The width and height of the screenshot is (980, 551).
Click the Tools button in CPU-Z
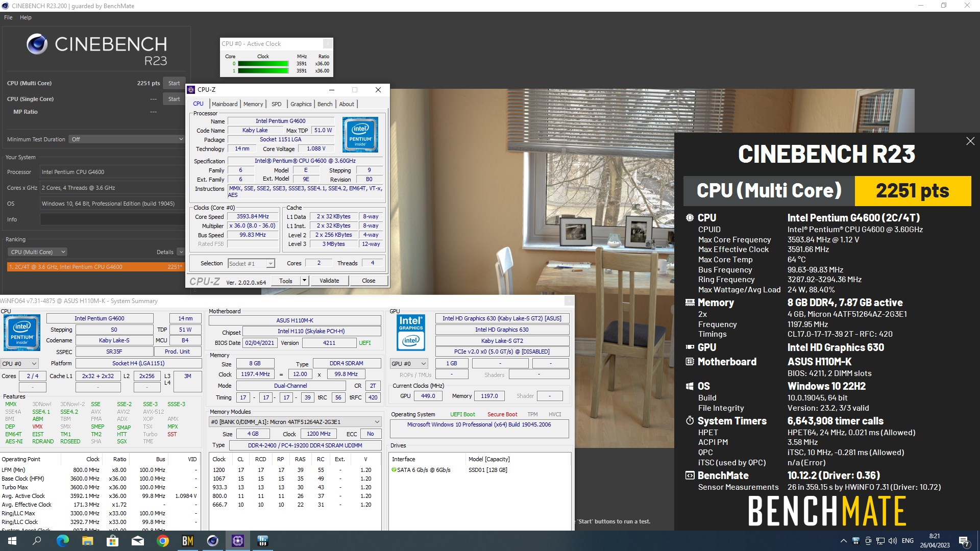point(286,281)
